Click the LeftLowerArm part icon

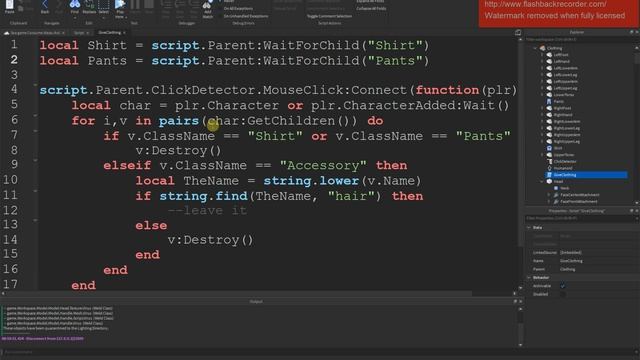pos(549,68)
